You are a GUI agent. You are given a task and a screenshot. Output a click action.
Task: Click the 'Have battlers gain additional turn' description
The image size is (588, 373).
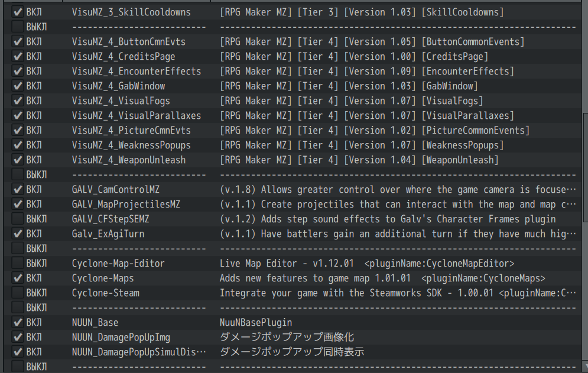pyautogui.click(x=398, y=233)
